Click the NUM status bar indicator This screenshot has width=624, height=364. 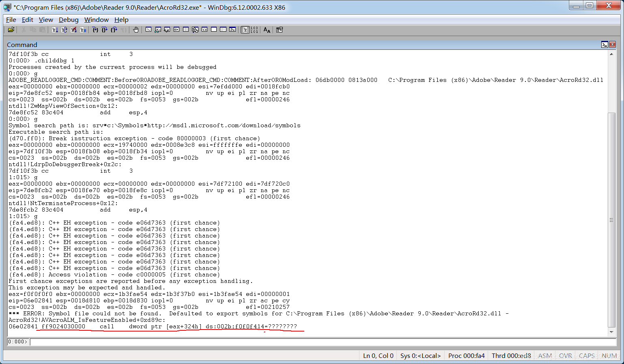click(609, 355)
